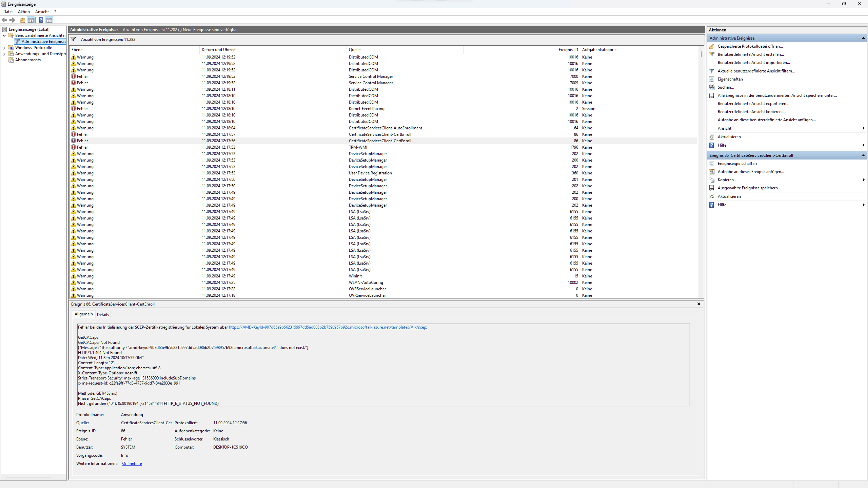Image resolution: width=868 pixels, height=488 pixels.
Task: Open the Ansicht menu in menu bar
Action: point(42,12)
